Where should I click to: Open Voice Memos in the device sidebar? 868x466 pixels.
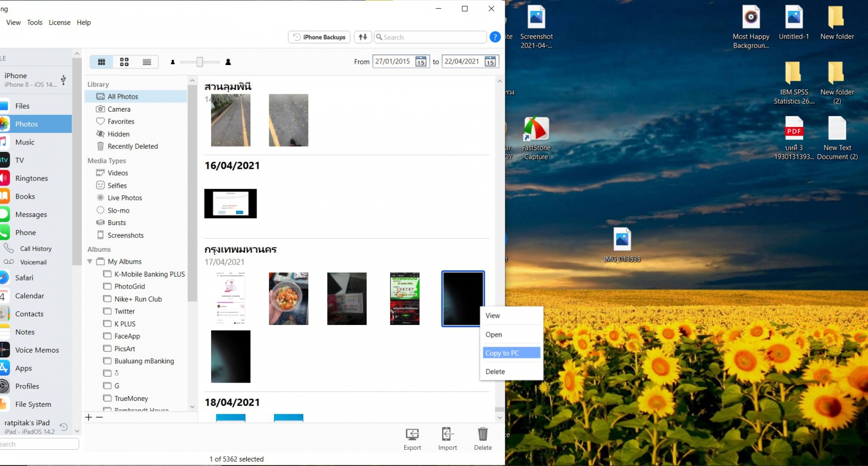pos(36,350)
